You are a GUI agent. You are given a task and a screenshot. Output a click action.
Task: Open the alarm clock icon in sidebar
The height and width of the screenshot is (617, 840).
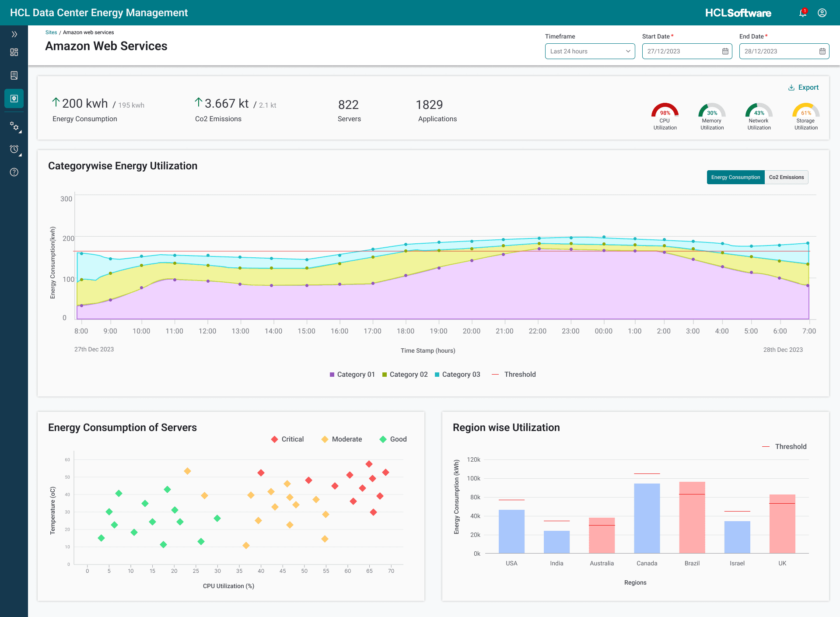(14, 149)
